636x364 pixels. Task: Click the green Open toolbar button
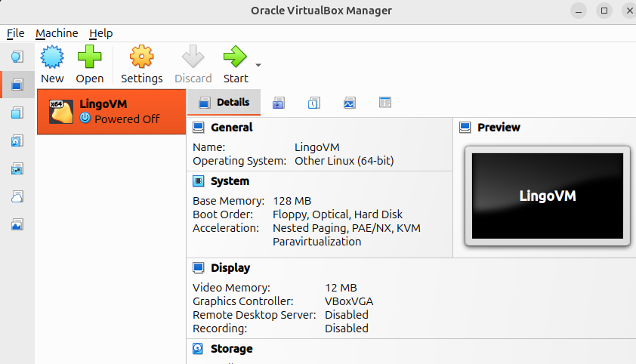coord(90,64)
